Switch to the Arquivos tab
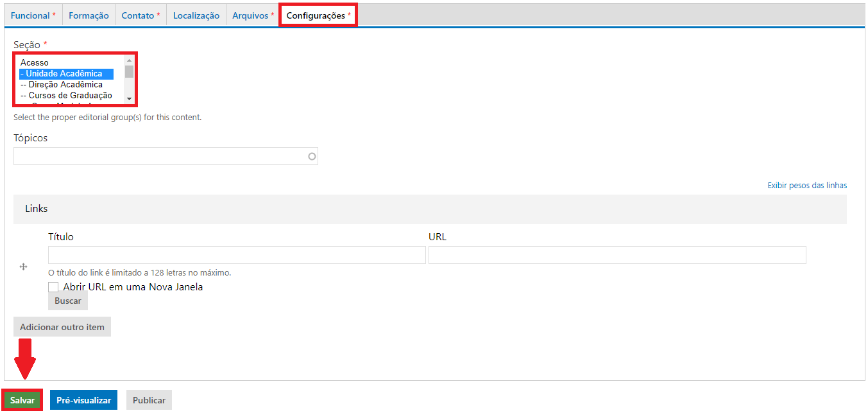The width and height of the screenshot is (868, 413). pyautogui.click(x=253, y=15)
